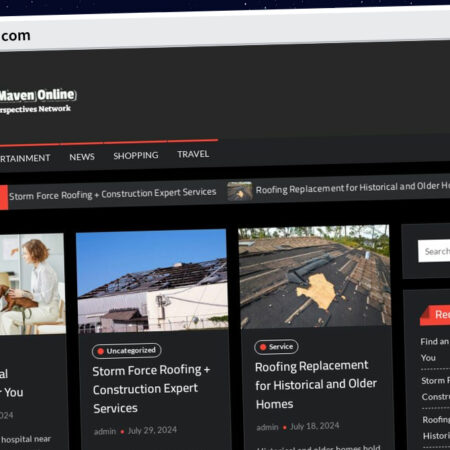Open sidebar recent post starting 'Roofing'
Screen dimensions: 450x450
coord(436,428)
